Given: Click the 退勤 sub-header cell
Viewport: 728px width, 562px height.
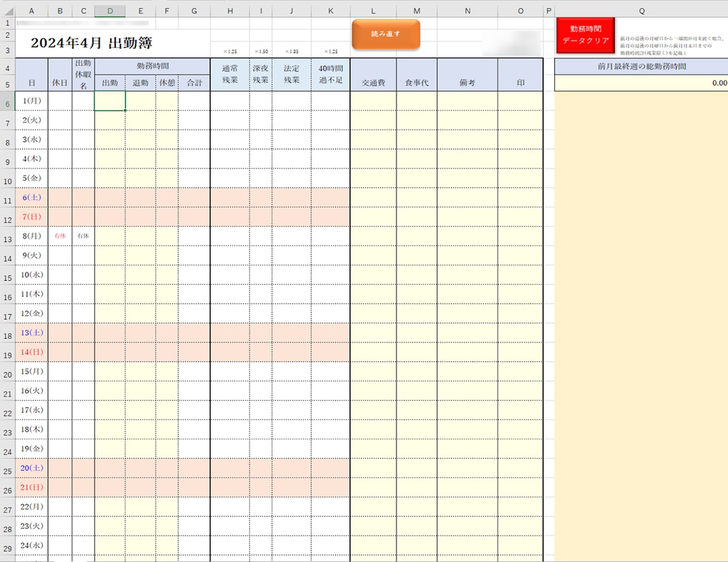Looking at the screenshot, I should [x=140, y=83].
